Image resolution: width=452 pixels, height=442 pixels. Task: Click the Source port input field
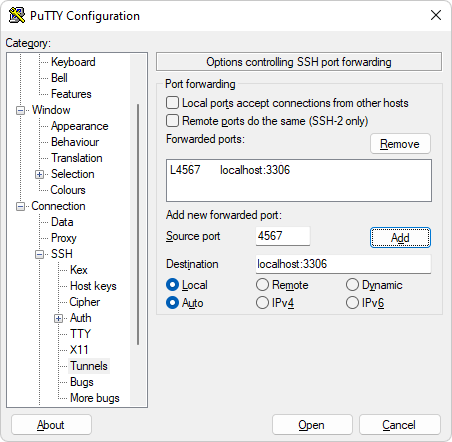click(283, 236)
